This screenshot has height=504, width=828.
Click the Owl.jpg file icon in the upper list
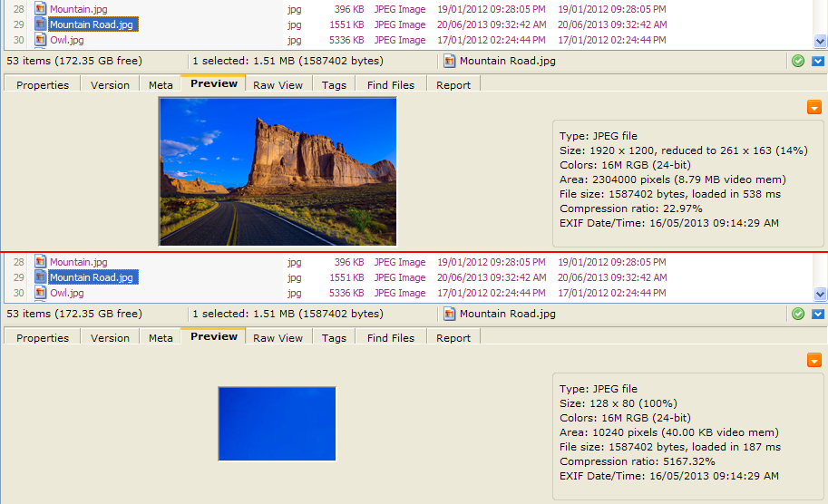click(40, 40)
